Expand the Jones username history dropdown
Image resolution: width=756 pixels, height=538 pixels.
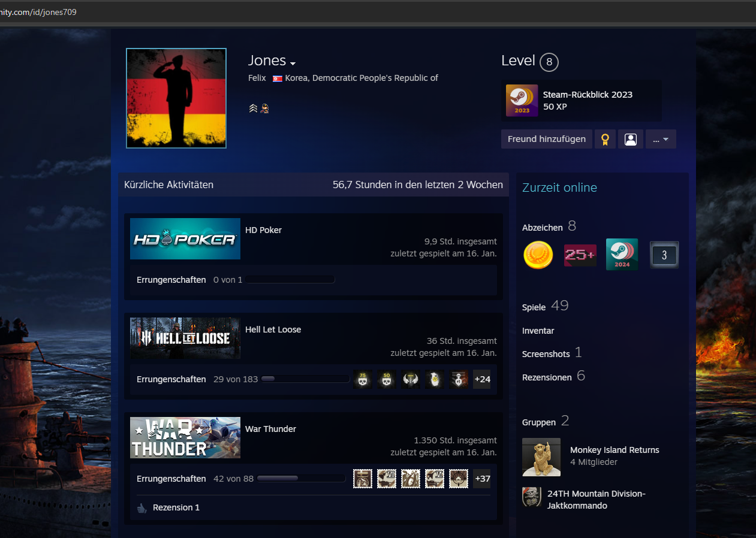tap(293, 64)
